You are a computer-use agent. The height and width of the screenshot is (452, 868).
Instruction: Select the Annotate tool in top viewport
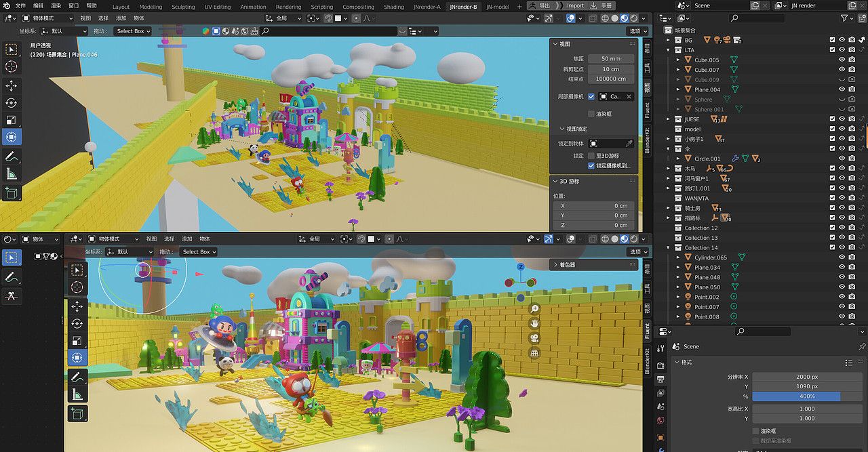[x=12, y=157]
